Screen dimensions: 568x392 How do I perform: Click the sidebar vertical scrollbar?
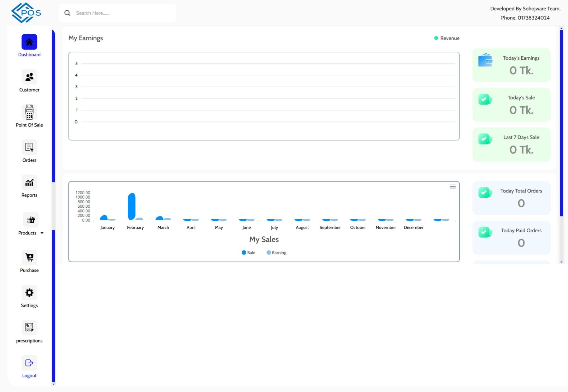(x=53, y=207)
